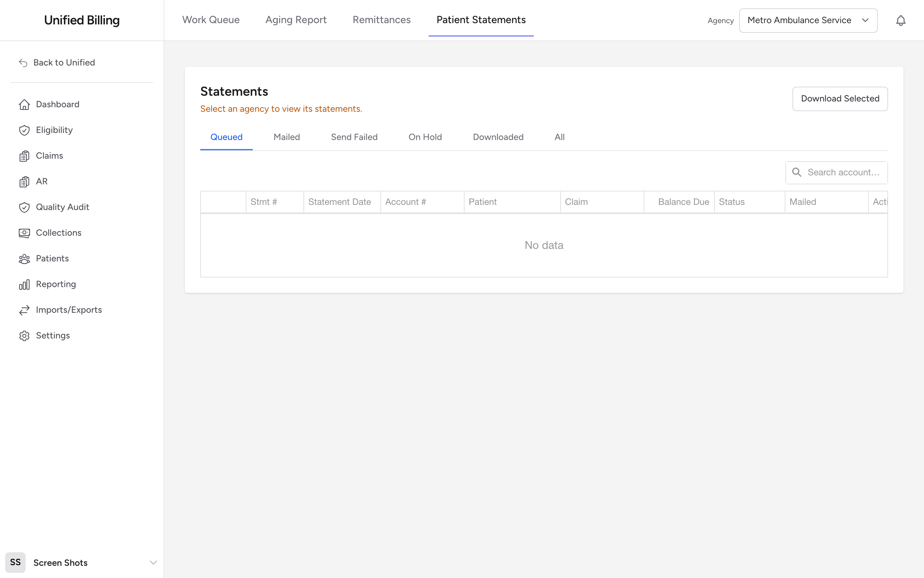
Task: Click the Balance Due column header
Action: (679, 202)
